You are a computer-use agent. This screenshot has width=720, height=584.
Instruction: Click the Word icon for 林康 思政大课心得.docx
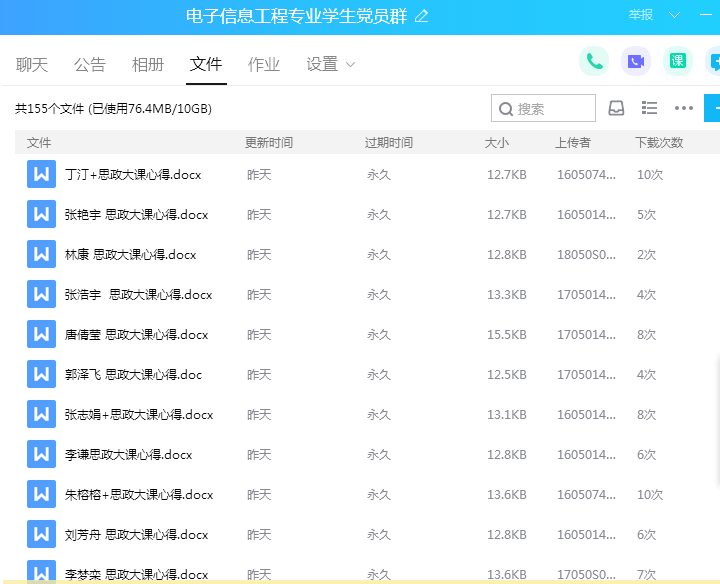tap(41, 255)
